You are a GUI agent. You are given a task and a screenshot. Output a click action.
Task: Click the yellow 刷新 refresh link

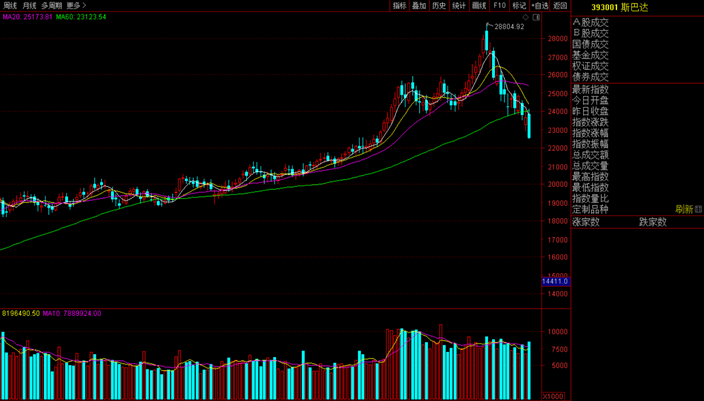(x=684, y=209)
